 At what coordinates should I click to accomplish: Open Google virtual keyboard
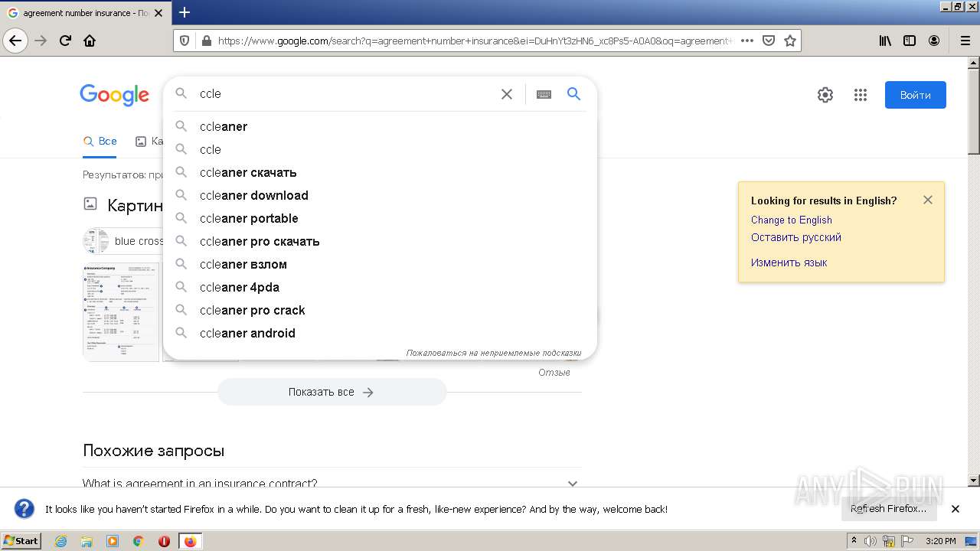544,94
